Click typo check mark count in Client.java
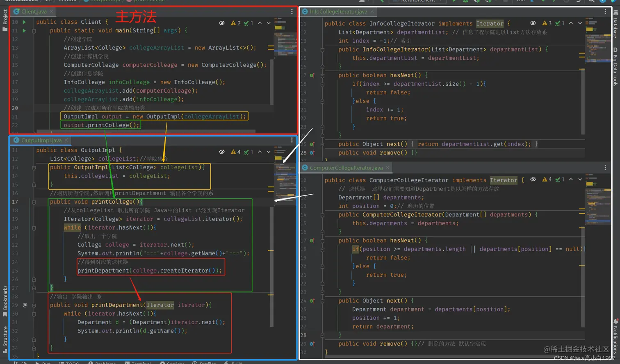The height and width of the screenshot is (364, 620). (248, 23)
